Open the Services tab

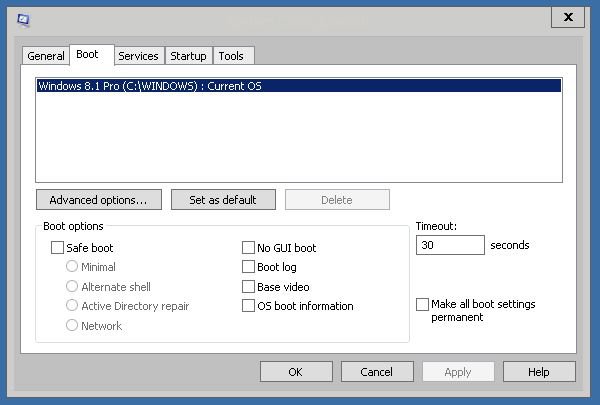click(x=139, y=56)
